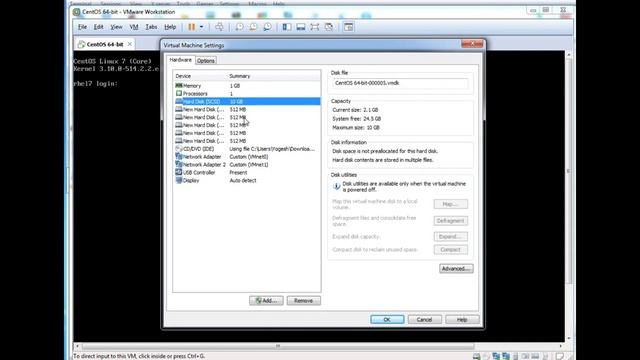Click the horizontal scrollbar left arrow
This screenshot has width=640, height=360.
point(77,346)
